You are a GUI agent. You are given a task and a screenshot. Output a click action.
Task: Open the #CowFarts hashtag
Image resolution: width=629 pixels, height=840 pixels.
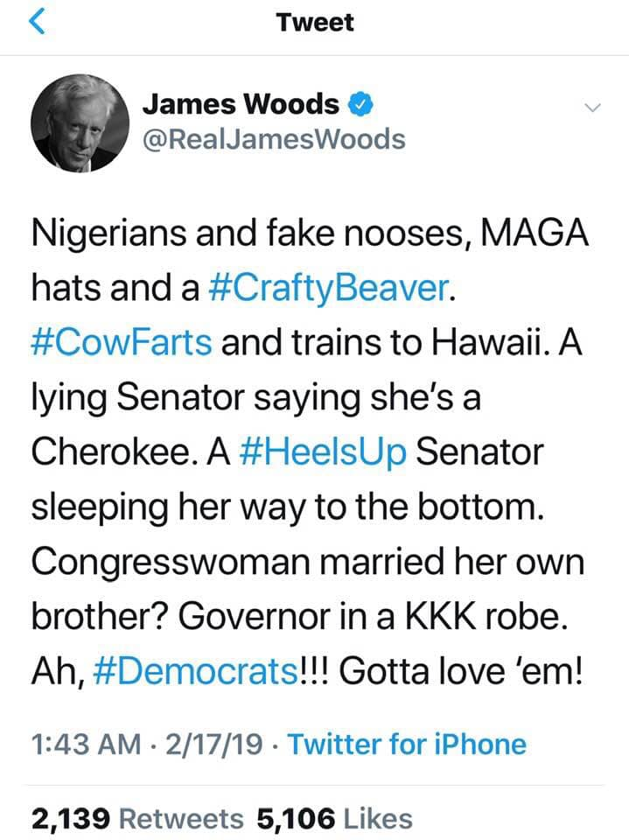[x=122, y=342]
